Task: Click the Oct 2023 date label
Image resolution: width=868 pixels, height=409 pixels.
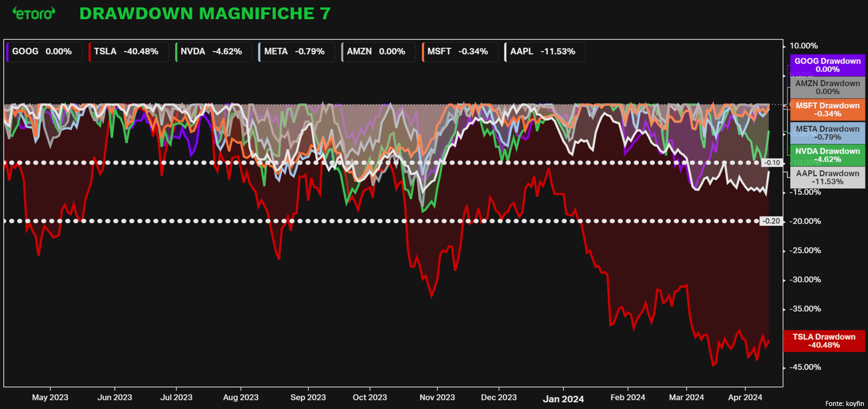Action: (x=369, y=397)
